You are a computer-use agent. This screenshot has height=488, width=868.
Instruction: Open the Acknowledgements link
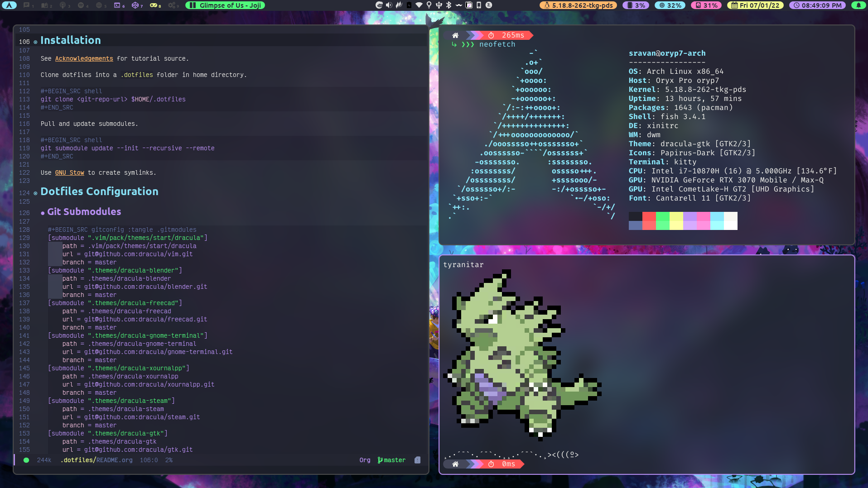tap(84, 58)
